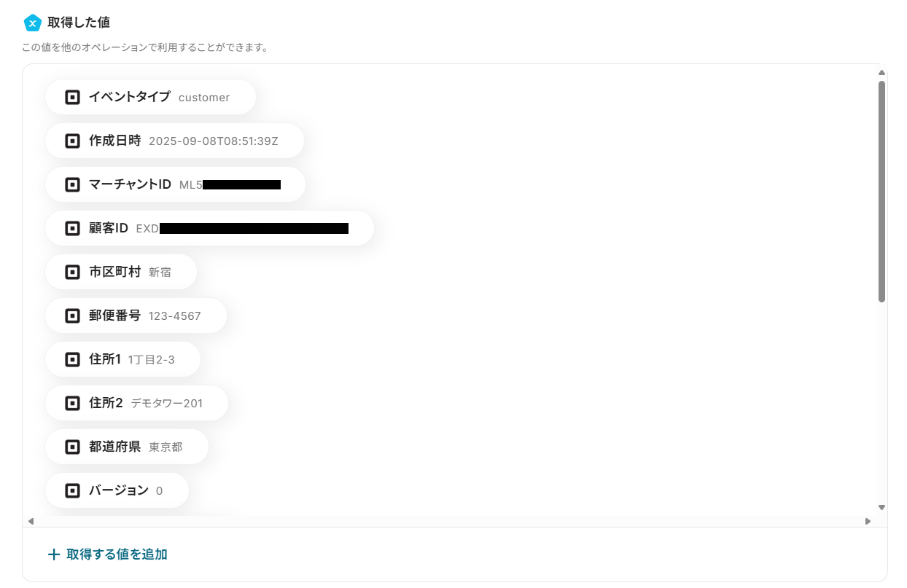
Task: Select the 郵便番号 123-4567 value text
Action: coord(174,316)
